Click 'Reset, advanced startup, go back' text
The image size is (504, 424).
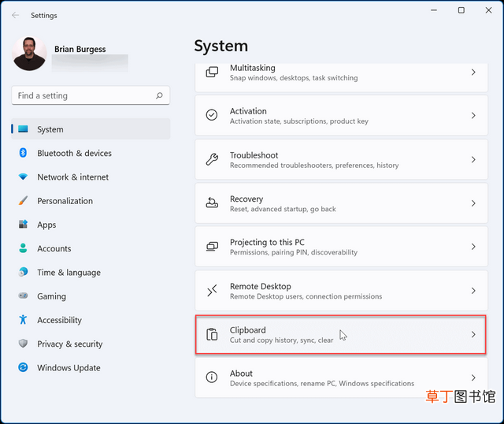pyautogui.click(x=283, y=209)
